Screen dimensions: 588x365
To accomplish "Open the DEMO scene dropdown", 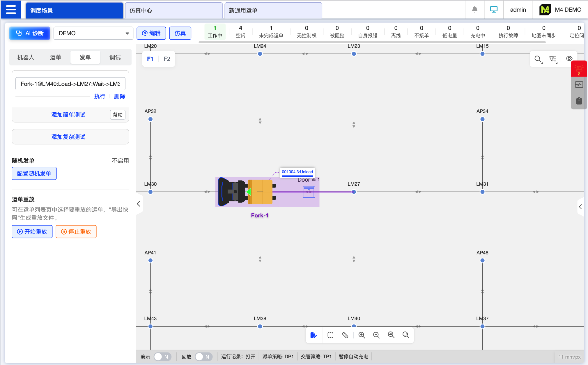I will (x=93, y=33).
